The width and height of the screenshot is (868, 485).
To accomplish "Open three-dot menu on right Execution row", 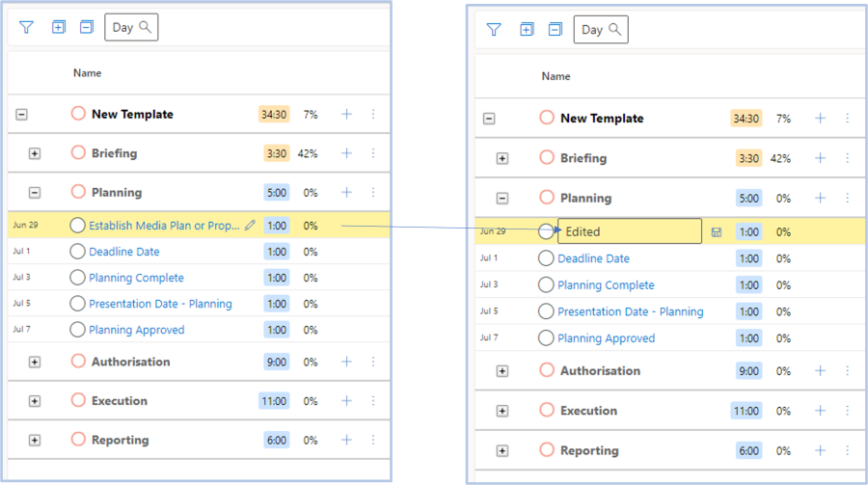I will [848, 411].
